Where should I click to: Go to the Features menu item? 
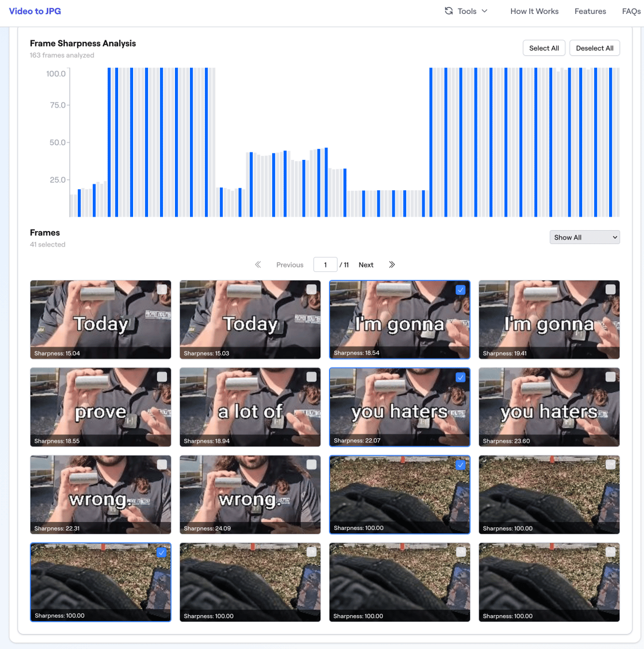590,11
